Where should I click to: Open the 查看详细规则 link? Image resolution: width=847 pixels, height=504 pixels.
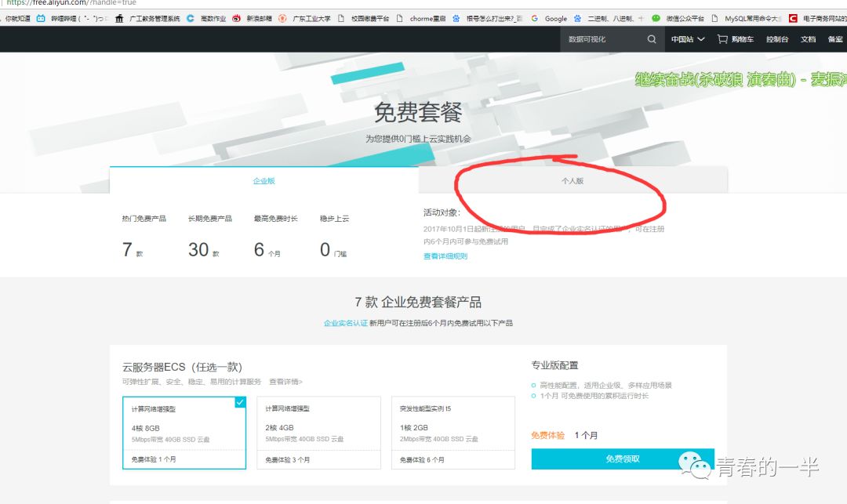pyautogui.click(x=445, y=256)
